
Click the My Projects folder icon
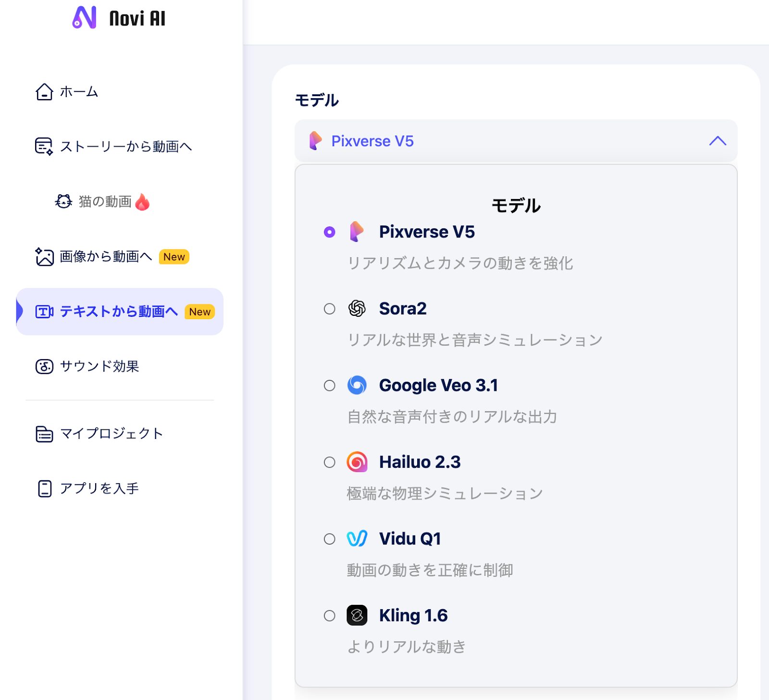point(44,434)
